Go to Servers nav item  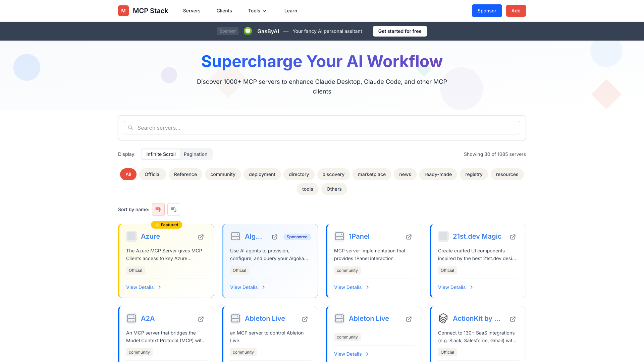(x=192, y=11)
